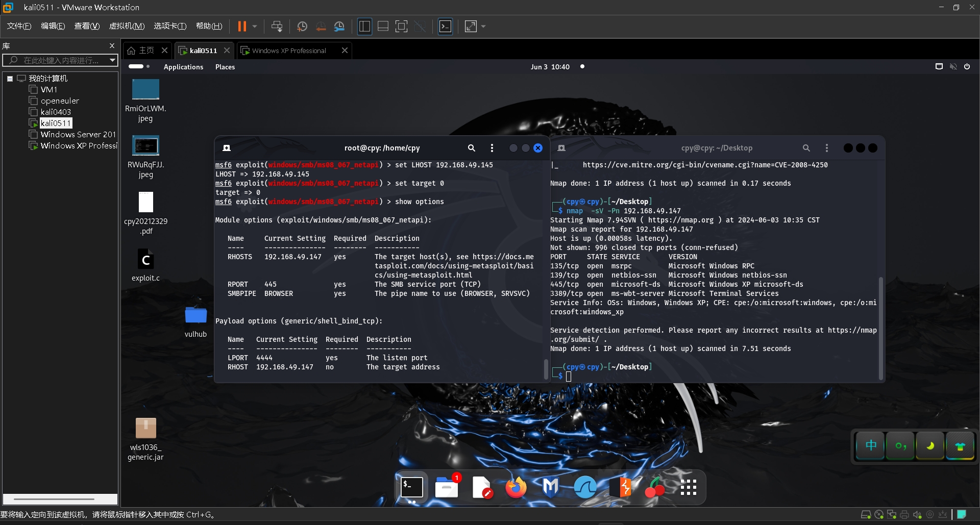Close the kali0511 tab
980x525 pixels.
227,50
